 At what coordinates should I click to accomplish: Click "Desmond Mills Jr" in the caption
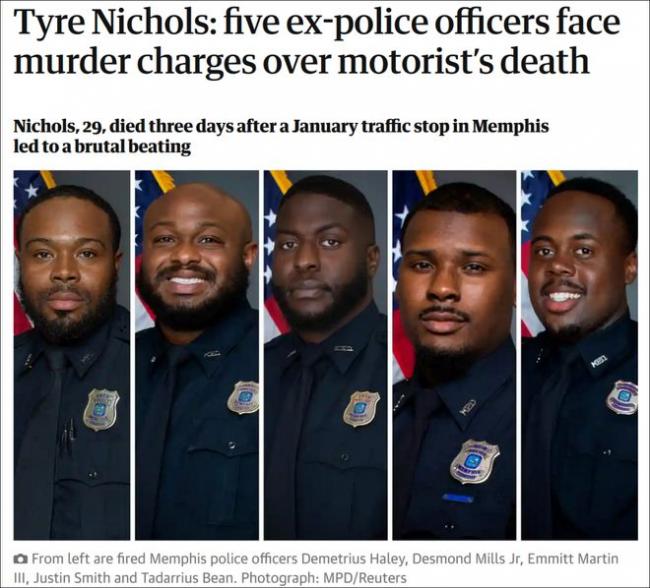[466, 559]
